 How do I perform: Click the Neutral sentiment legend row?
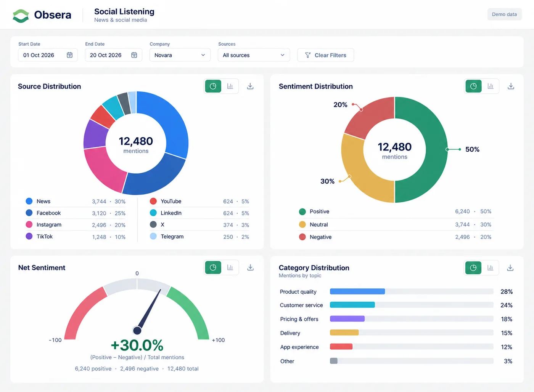(395, 224)
